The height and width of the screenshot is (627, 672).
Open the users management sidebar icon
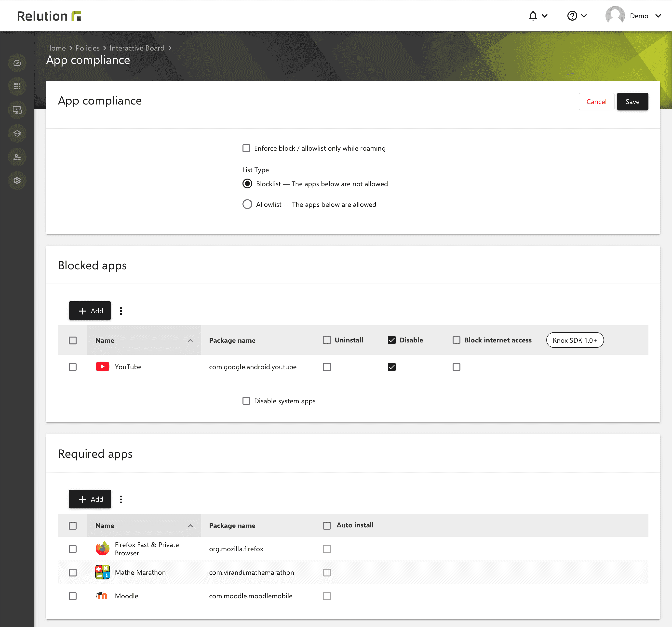[17, 157]
